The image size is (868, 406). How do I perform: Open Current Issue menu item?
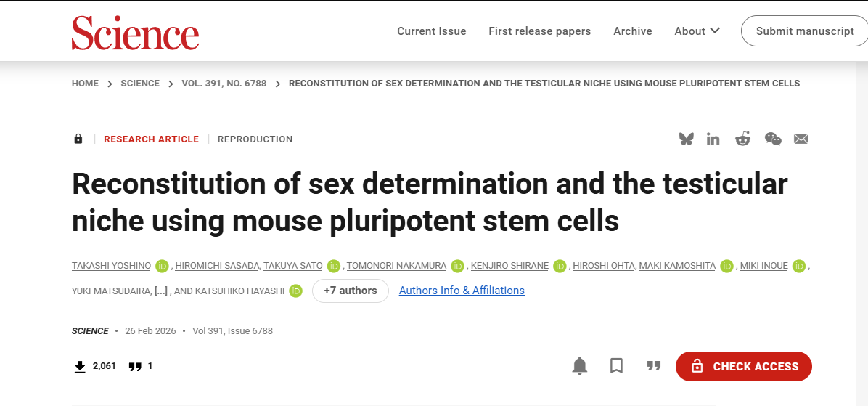(431, 31)
